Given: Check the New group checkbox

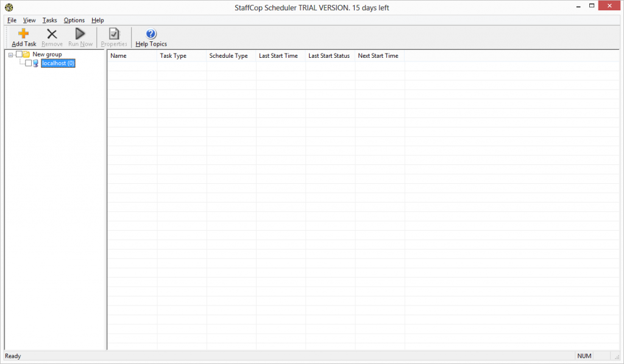Looking at the screenshot, I should click(x=18, y=55).
